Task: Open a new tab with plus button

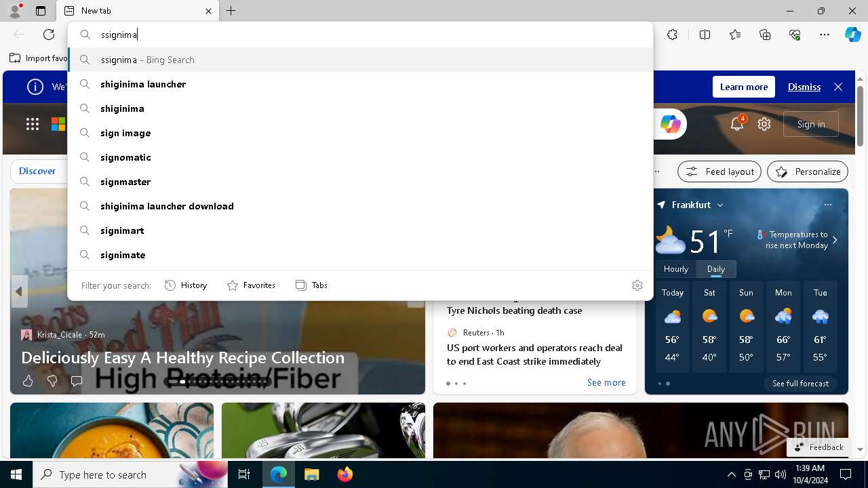Action: tap(231, 11)
